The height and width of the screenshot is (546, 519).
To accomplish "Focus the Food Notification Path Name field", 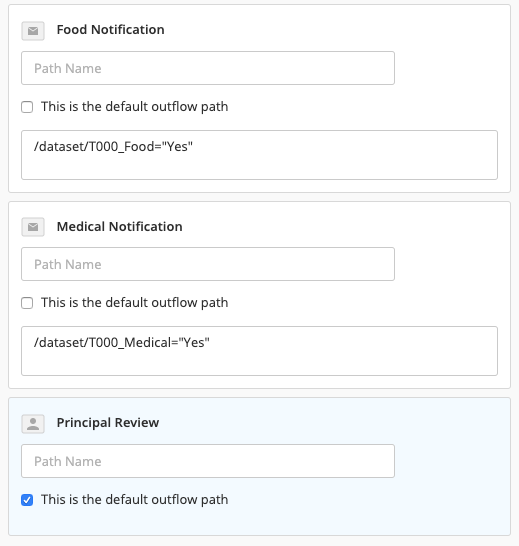I will pyautogui.click(x=208, y=68).
